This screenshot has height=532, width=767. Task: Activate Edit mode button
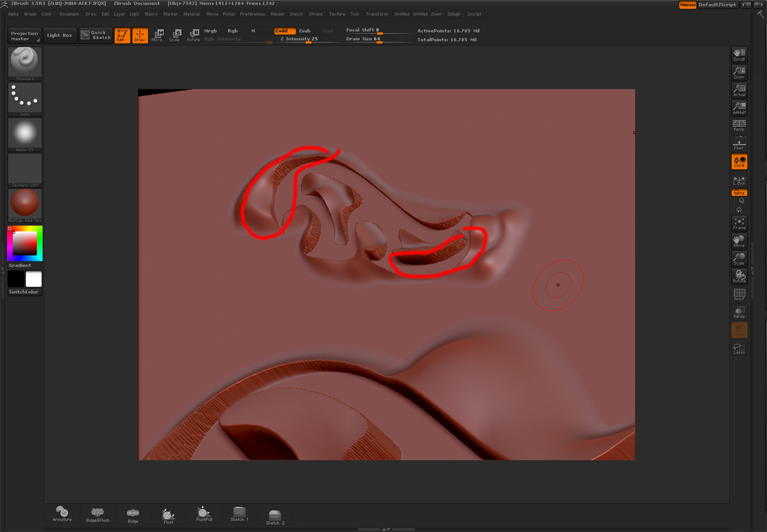[x=122, y=36]
